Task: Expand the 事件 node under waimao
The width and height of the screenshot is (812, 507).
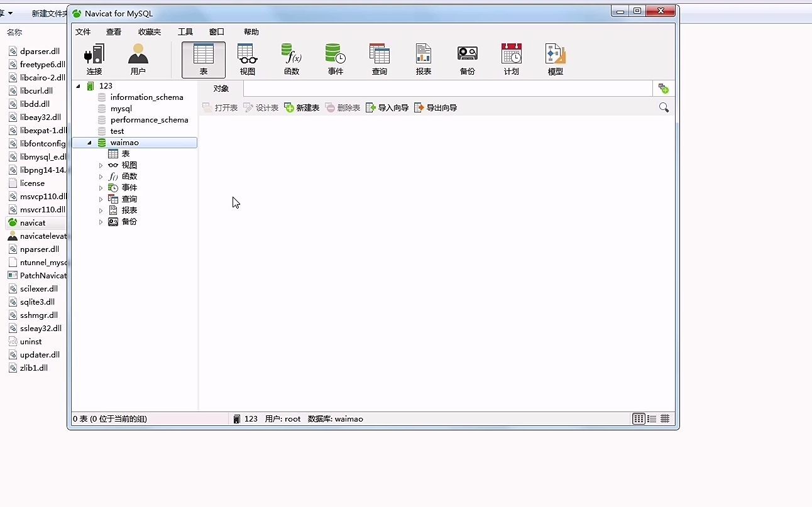Action: tap(101, 188)
